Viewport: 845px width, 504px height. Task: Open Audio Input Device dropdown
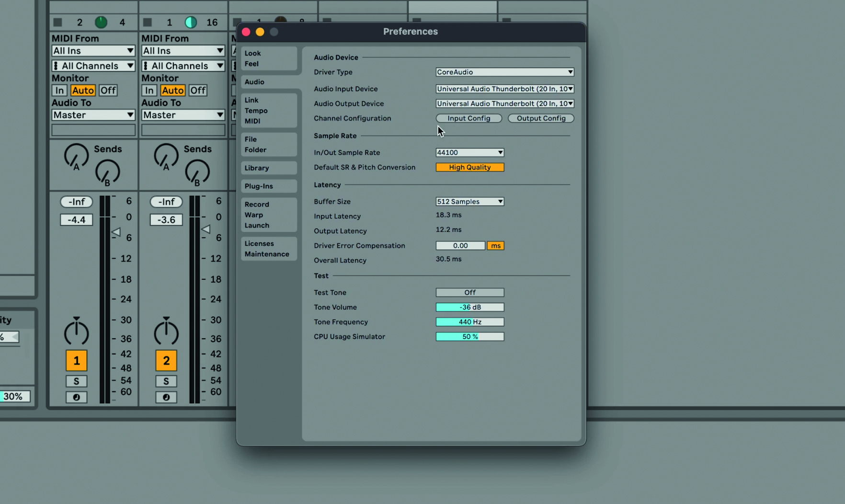coord(505,89)
